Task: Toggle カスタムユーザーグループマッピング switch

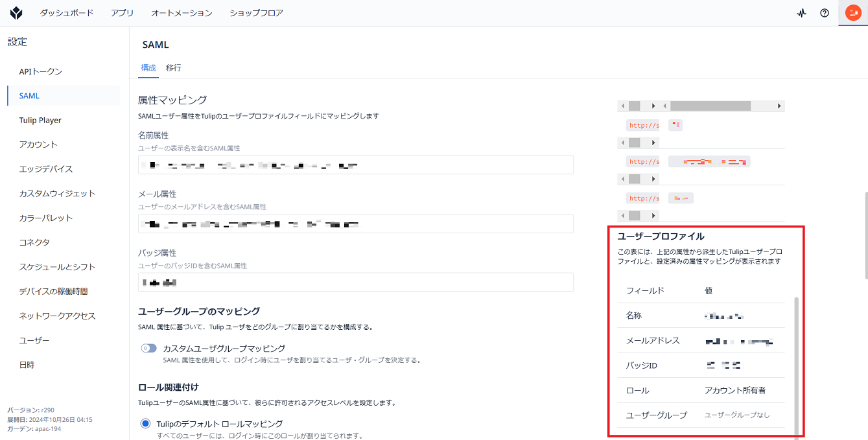Action: 148,349
